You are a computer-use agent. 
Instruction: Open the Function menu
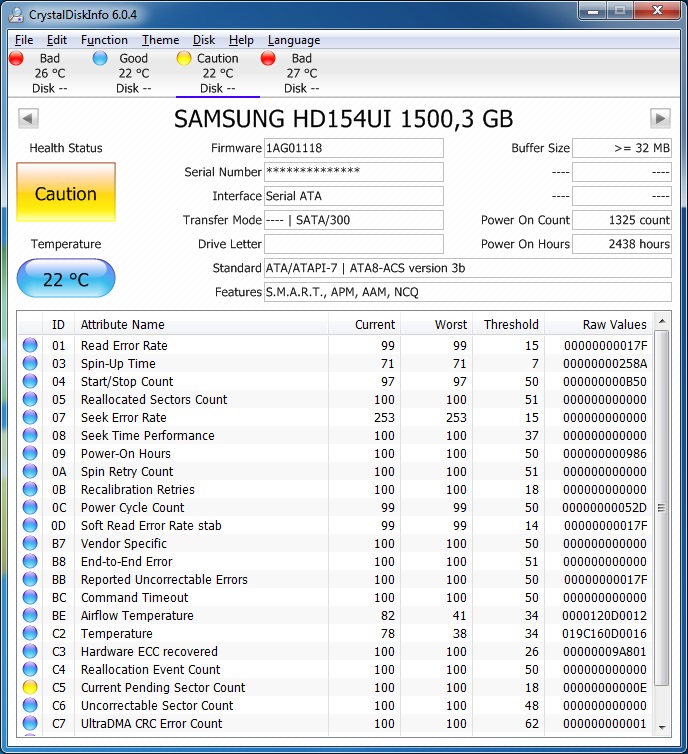tap(104, 40)
